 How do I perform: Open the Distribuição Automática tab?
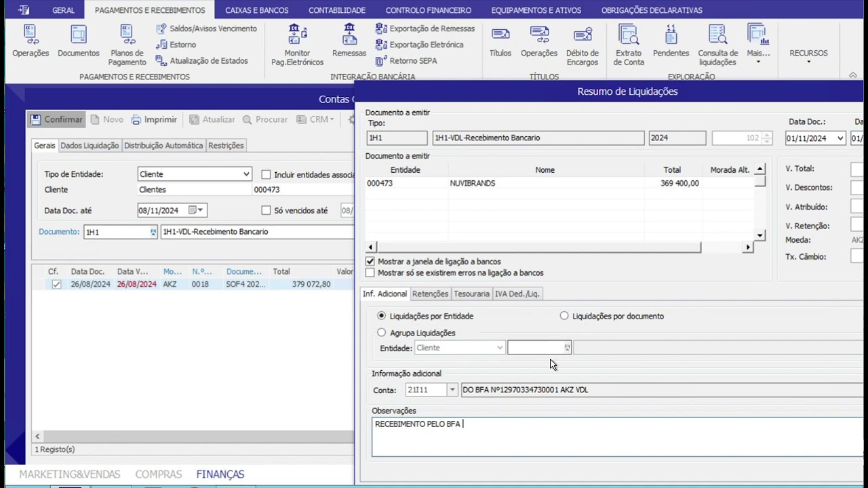point(163,145)
